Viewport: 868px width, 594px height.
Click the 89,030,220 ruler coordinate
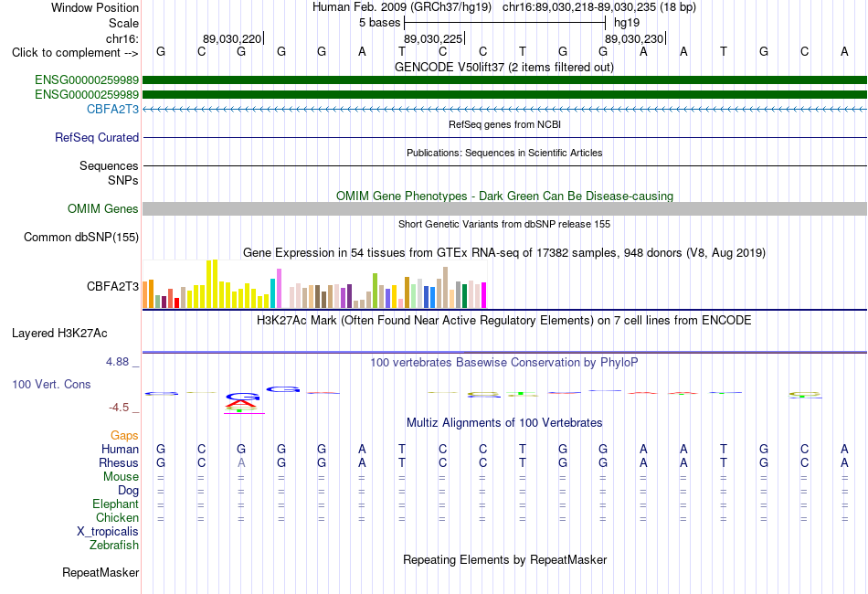point(232,38)
